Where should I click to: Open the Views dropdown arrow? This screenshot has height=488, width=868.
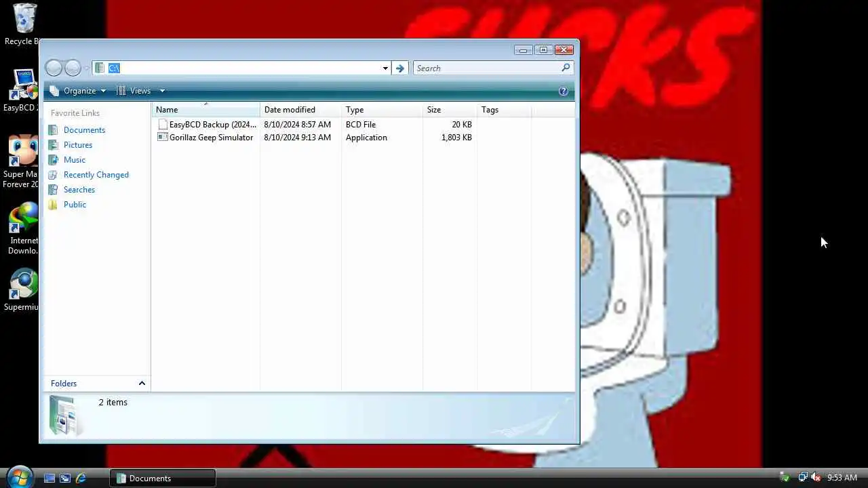pyautogui.click(x=162, y=91)
